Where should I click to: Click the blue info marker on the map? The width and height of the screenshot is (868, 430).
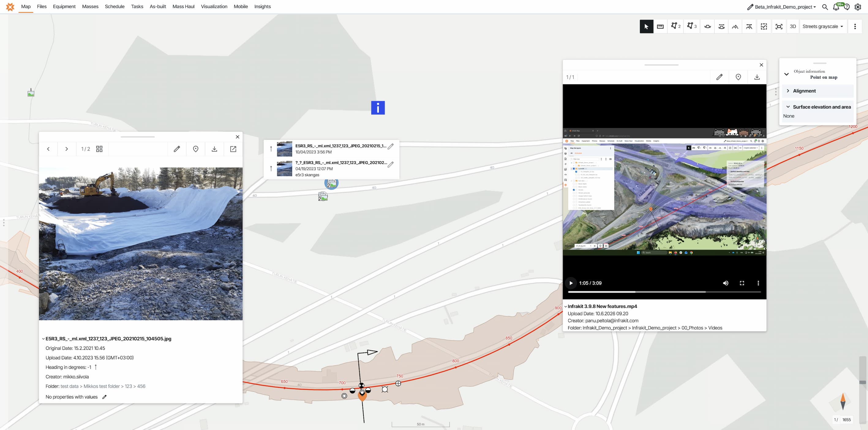(378, 108)
